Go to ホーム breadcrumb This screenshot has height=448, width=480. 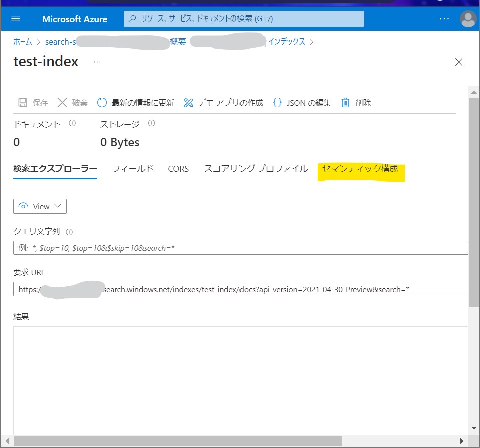click(x=23, y=42)
